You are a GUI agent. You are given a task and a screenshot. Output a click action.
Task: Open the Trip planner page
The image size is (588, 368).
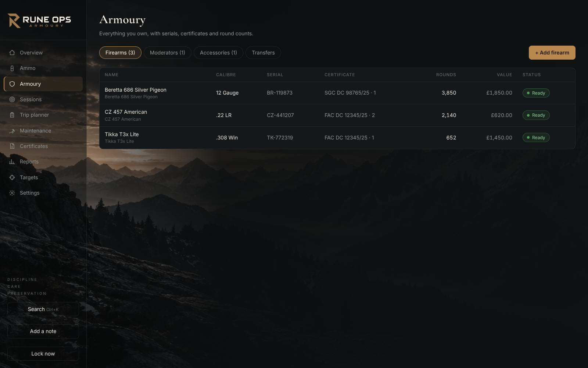click(43, 115)
